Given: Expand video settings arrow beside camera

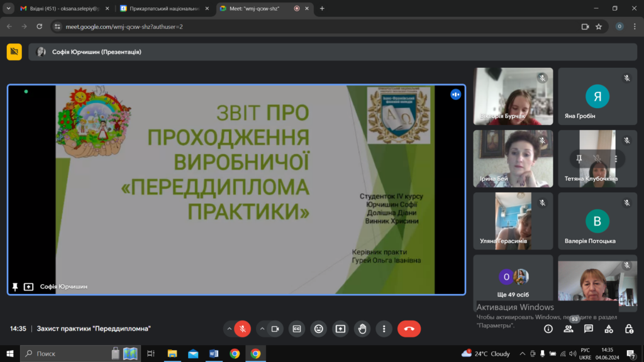Looking at the screenshot, I should (262, 329).
